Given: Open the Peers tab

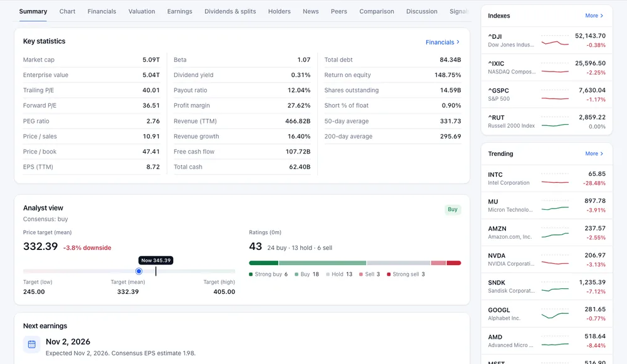Looking at the screenshot, I should tap(339, 11).
